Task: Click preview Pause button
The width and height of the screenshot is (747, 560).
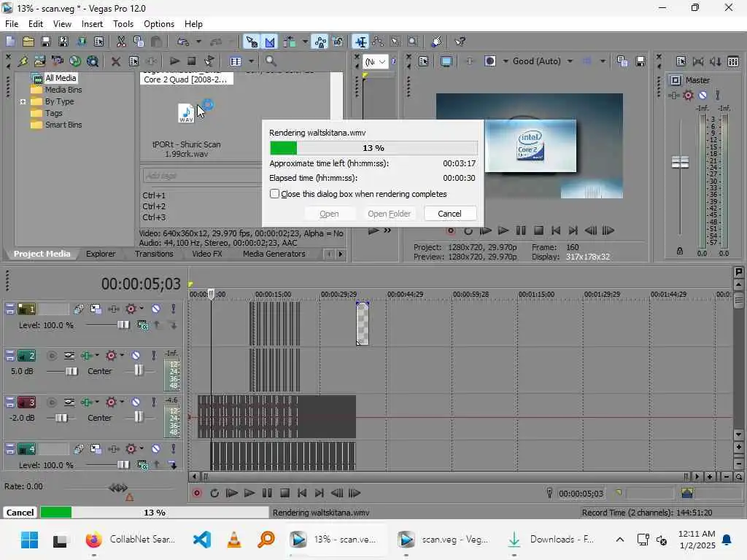Action: pos(521,230)
